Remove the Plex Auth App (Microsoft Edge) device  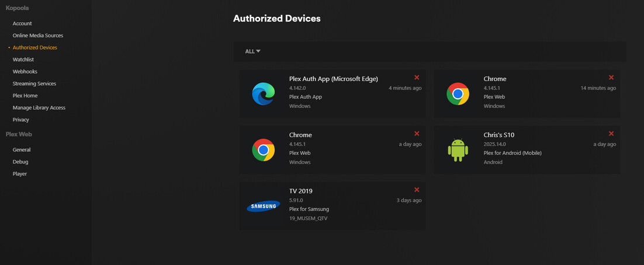coord(417,77)
